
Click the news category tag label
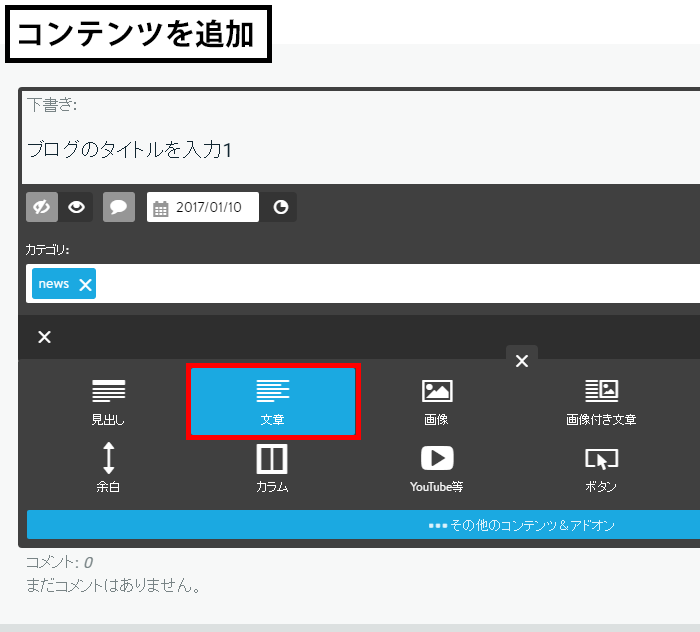point(54,284)
